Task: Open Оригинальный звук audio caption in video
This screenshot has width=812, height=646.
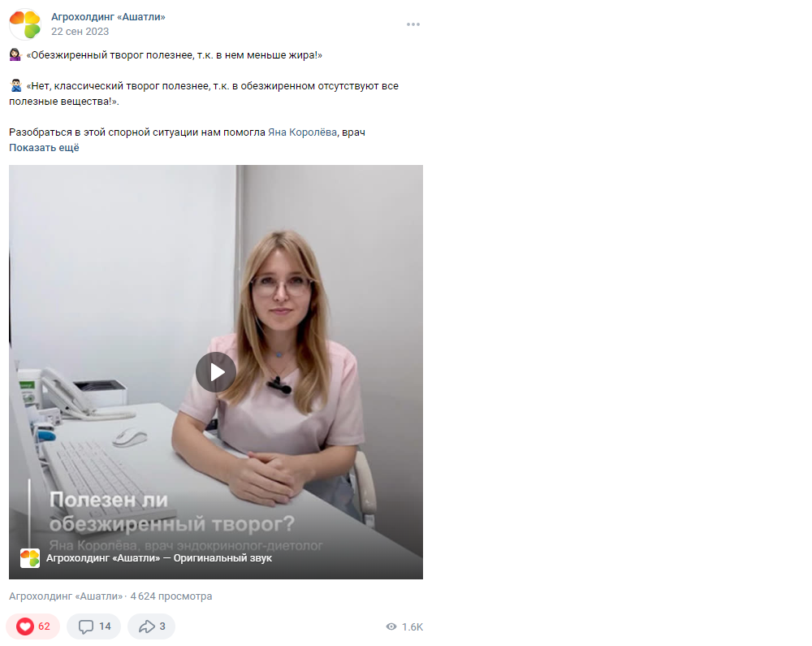Action: (x=222, y=558)
